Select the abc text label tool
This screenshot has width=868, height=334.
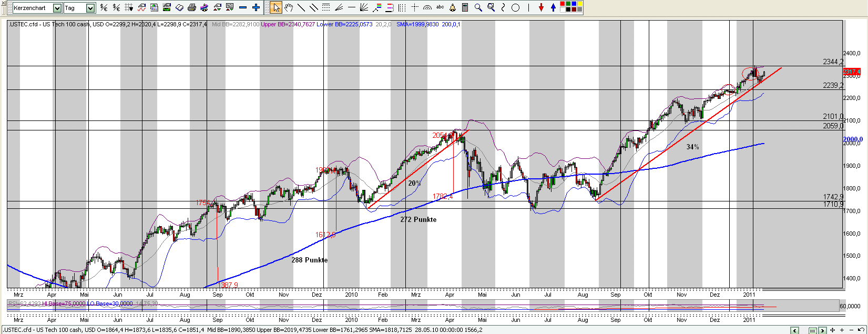pos(440,7)
